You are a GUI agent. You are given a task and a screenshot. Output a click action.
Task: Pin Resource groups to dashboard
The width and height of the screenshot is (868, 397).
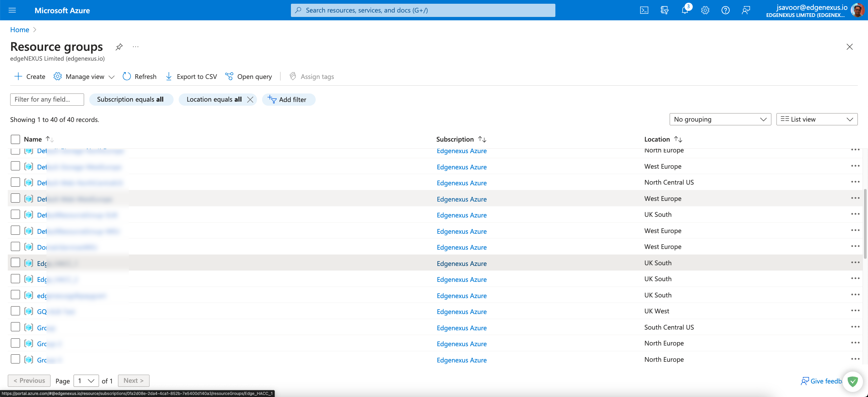119,47
